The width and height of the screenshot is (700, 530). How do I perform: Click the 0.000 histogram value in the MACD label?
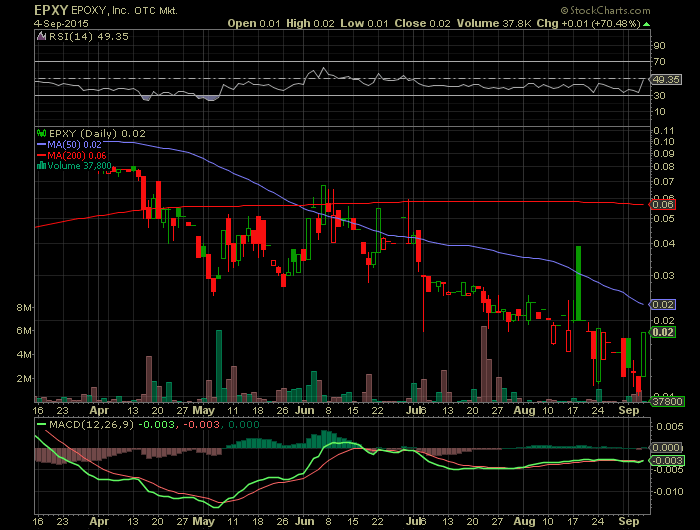click(244, 425)
